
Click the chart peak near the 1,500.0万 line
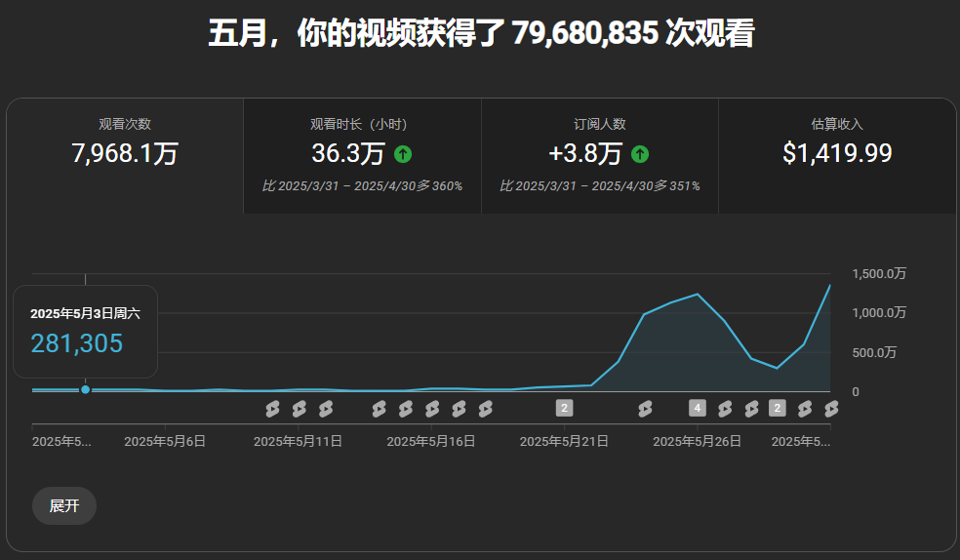[829, 286]
